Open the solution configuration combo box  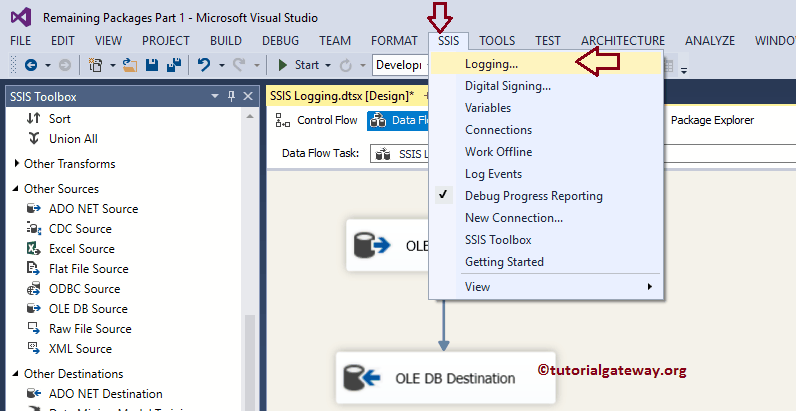click(401, 65)
